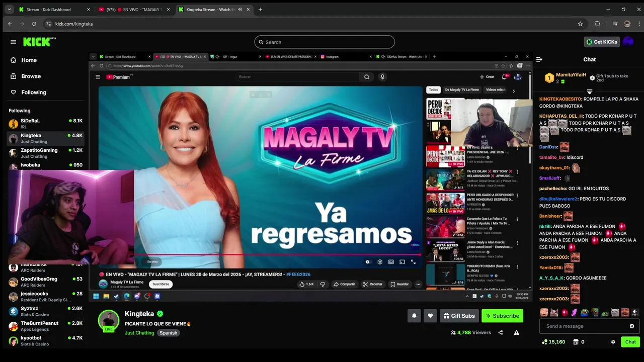Click the speaker volume quick emote icon
644x362 pixels.
(635, 313)
